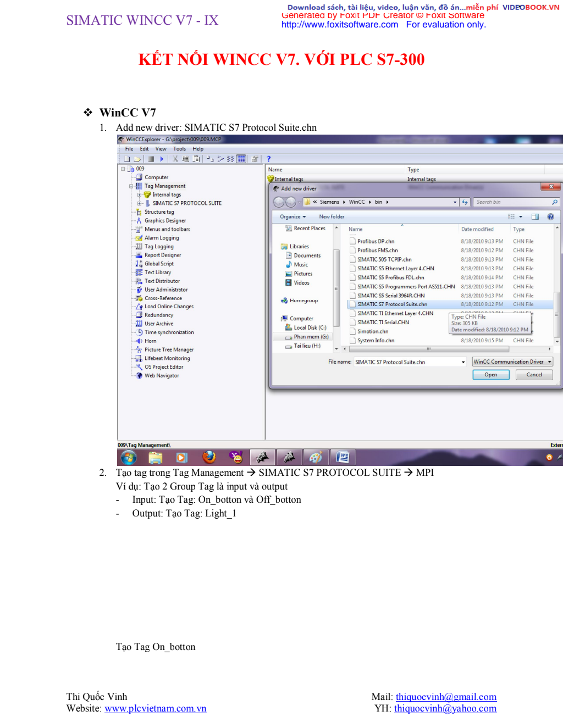The width and height of the screenshot is (563, 728).
Task: Click the Graphics Designer icon in the tree
Action: click(139, 220)
